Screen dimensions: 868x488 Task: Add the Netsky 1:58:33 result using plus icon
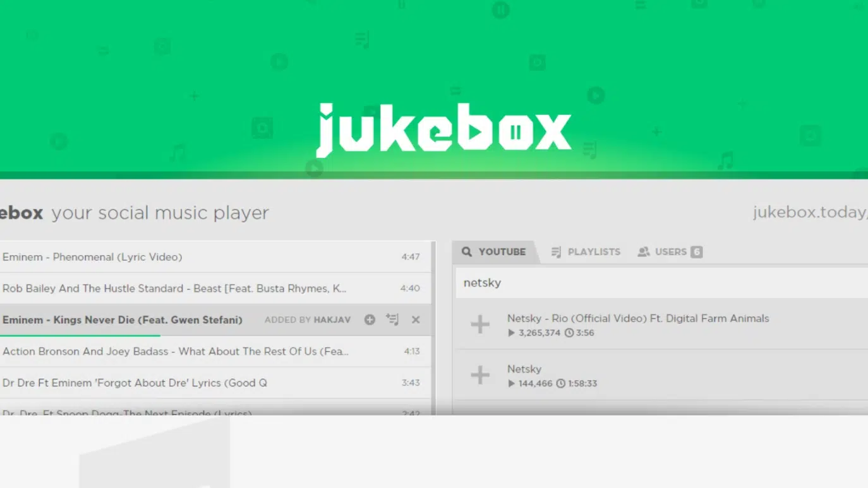tap(480, 375)
